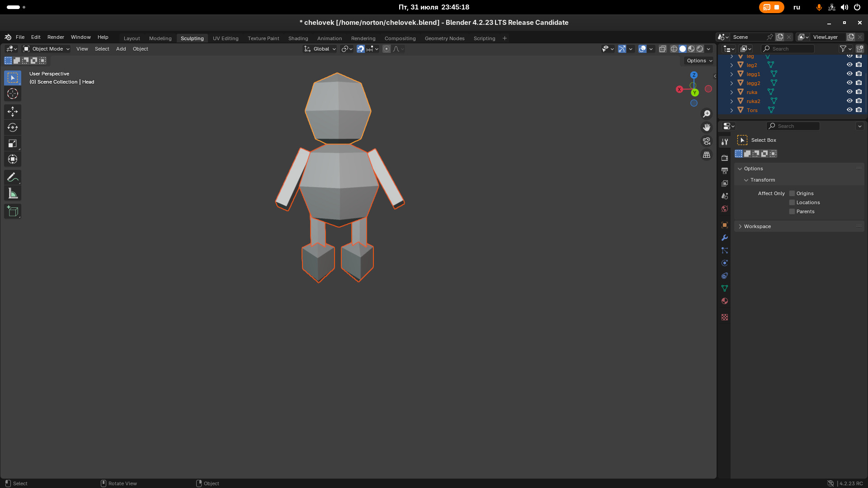Expand the ruka2 outliner entry
Screen dimensions: 868x488
tap(731, 101)
